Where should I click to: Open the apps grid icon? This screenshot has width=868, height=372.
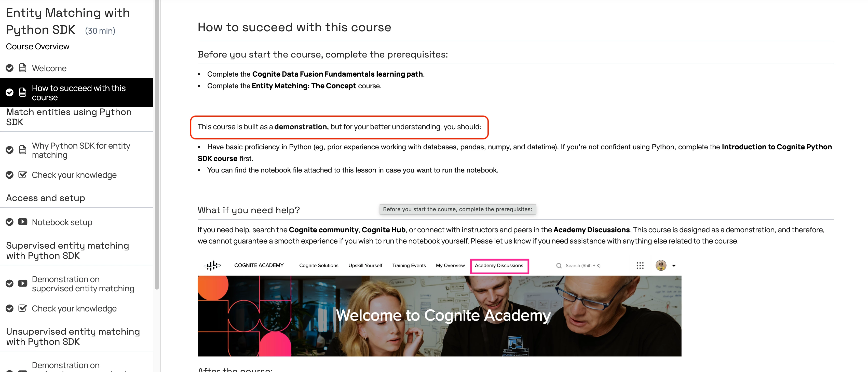pos(640,266)
